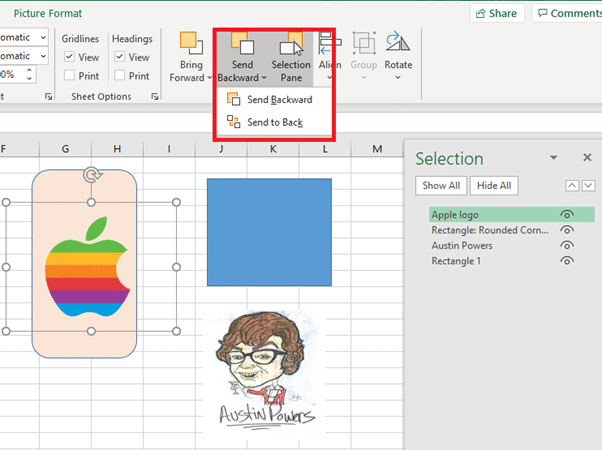Viewport: 602px width, 450px height.
Task: Hide Rectangle: Rounded Corners via eye icon
Action: click(x=567, y=230)
